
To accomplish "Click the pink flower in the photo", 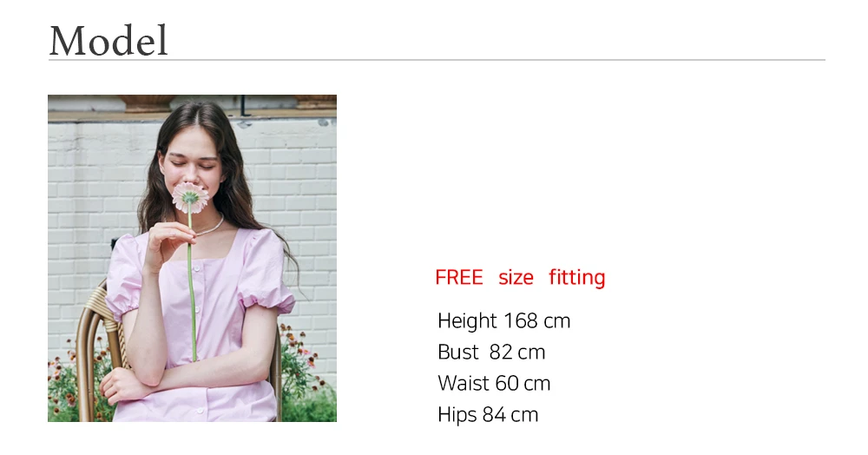I will [189, 197].
